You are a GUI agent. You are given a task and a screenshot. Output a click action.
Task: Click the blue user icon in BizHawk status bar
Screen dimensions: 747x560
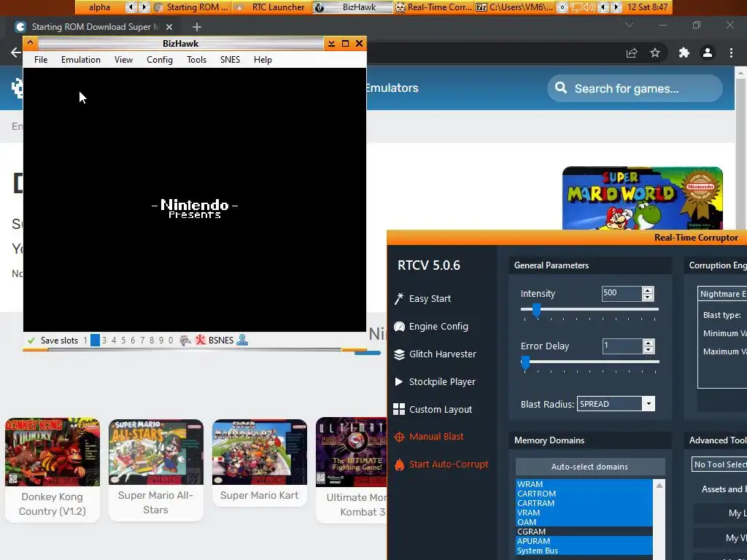[x=242, y=340]
